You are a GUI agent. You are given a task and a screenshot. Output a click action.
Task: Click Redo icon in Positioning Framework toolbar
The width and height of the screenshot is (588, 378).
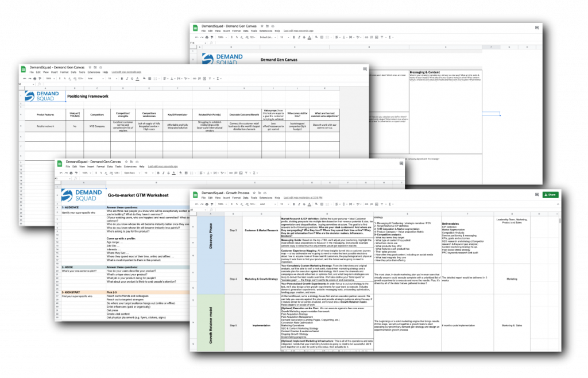click(30, 78)
